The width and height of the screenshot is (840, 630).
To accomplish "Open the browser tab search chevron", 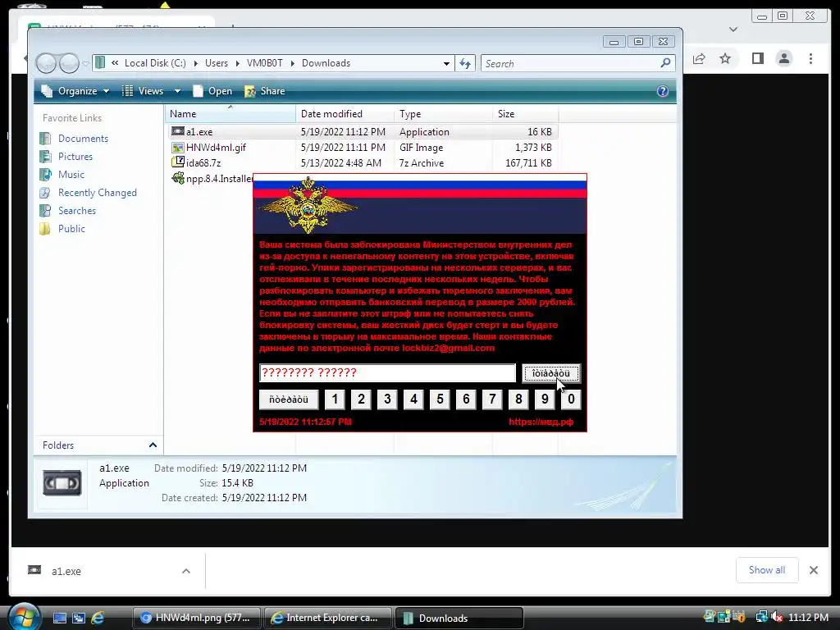I will pyautogui.click(x=733, y=30).
